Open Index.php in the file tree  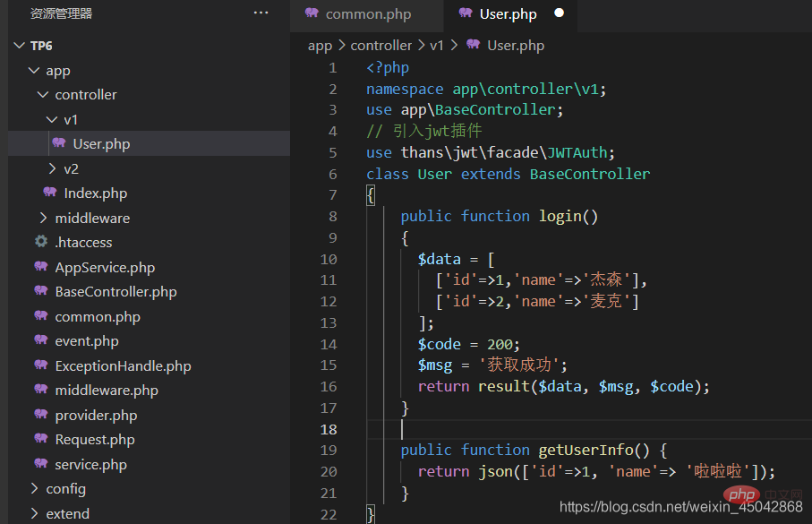(x=95, y=193)
